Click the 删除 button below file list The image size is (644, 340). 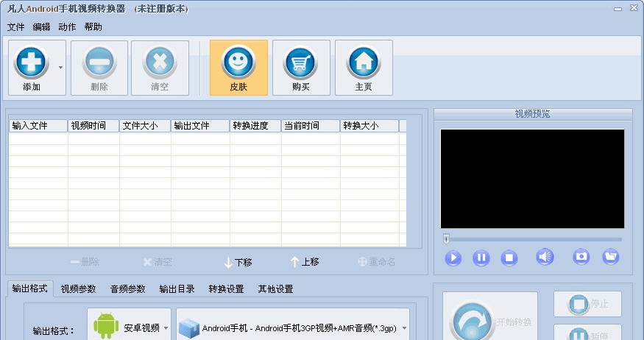click(x=85, y=261)
